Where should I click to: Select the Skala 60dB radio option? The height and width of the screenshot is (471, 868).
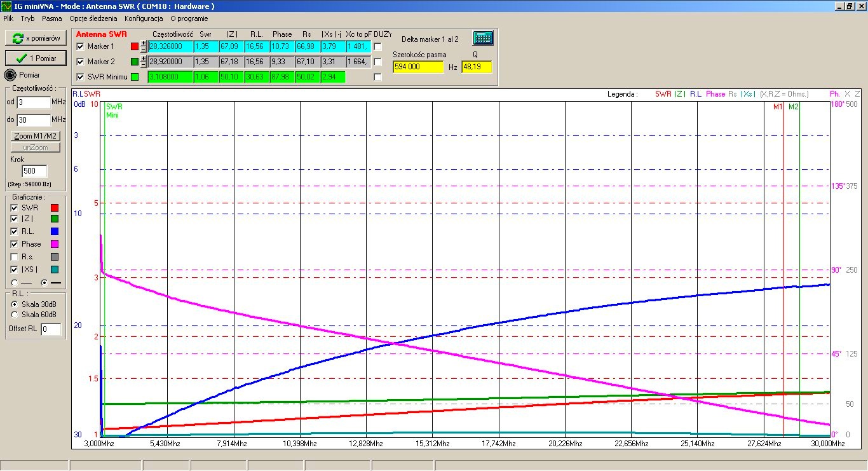pyautogui.click(x=15, y=314)
